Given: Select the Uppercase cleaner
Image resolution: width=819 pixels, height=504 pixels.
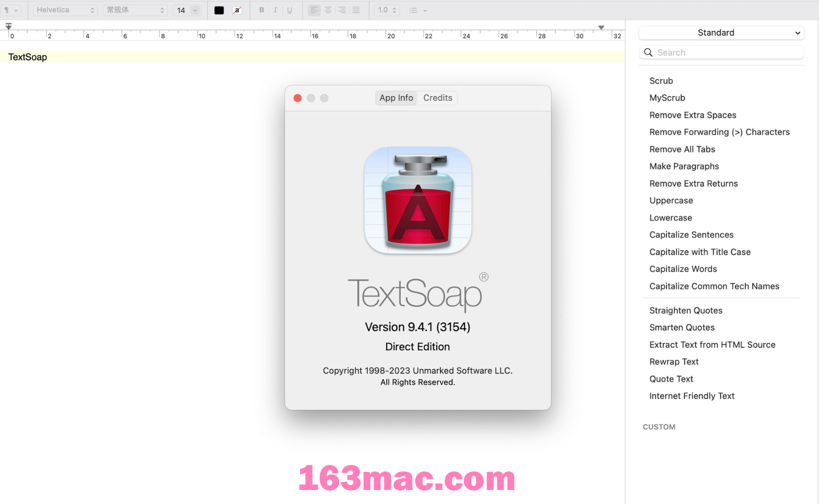Looking at the screenshot, I should [x=671, y=201].
